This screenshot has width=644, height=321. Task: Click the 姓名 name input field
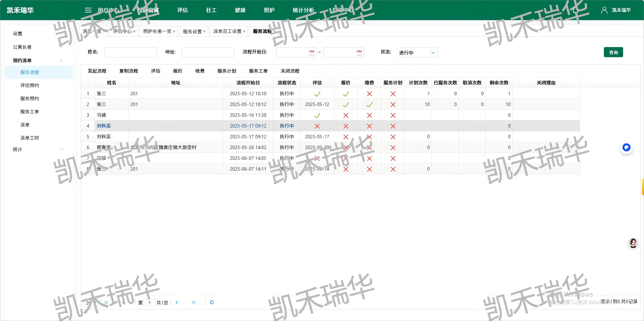tap(131, 52)
